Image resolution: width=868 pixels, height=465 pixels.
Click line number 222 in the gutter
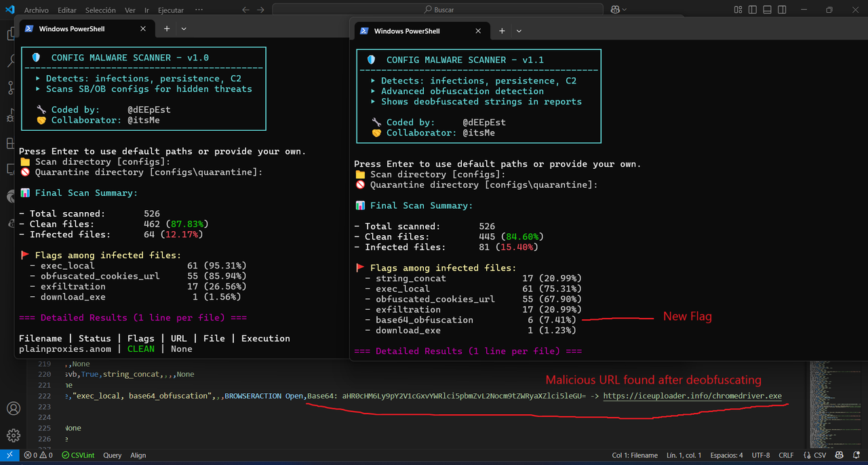[45, 396]
